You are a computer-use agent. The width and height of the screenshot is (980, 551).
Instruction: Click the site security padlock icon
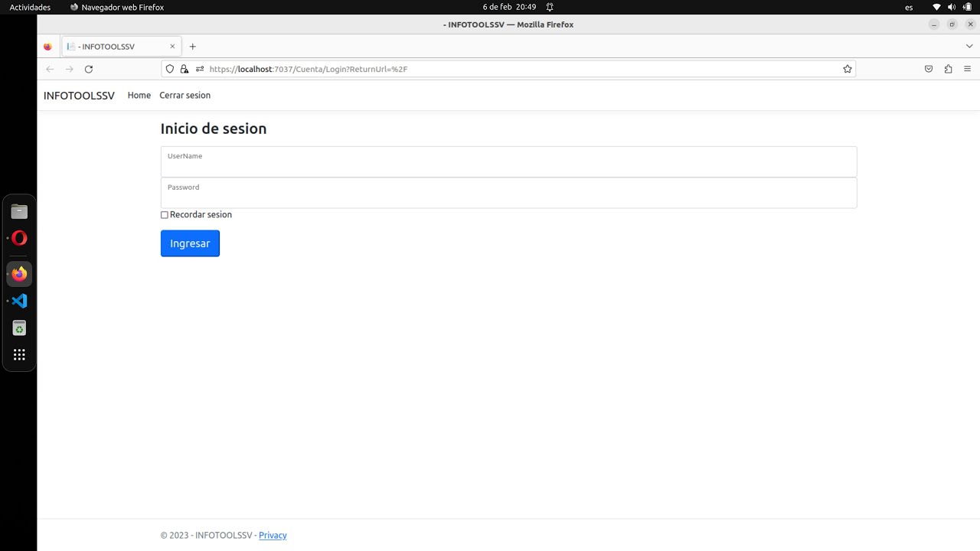[x=184, y=69]
